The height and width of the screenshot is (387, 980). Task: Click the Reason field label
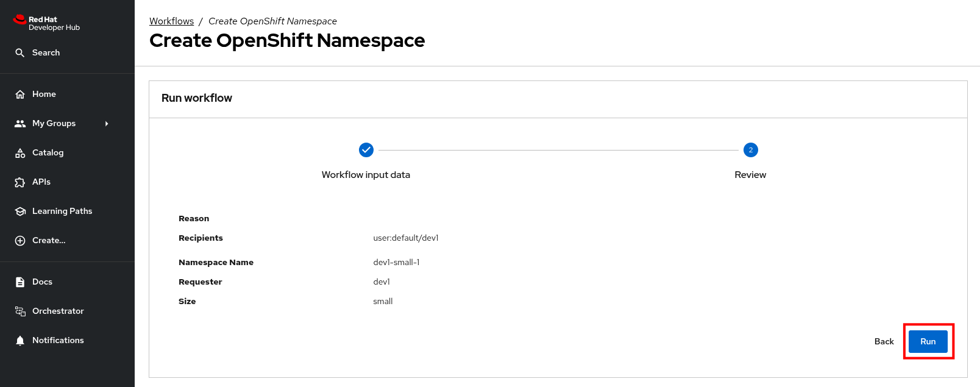tap(194, 219)
